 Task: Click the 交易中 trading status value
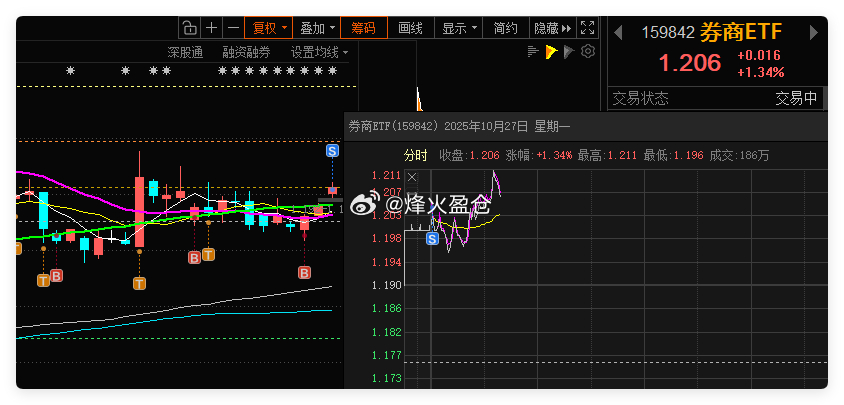click(796, 98)
